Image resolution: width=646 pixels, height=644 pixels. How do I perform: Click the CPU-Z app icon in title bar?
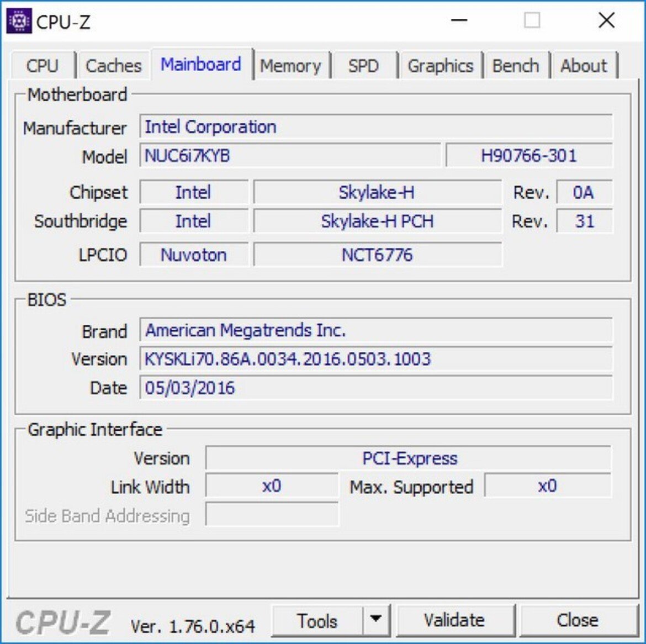pos(19,20)
